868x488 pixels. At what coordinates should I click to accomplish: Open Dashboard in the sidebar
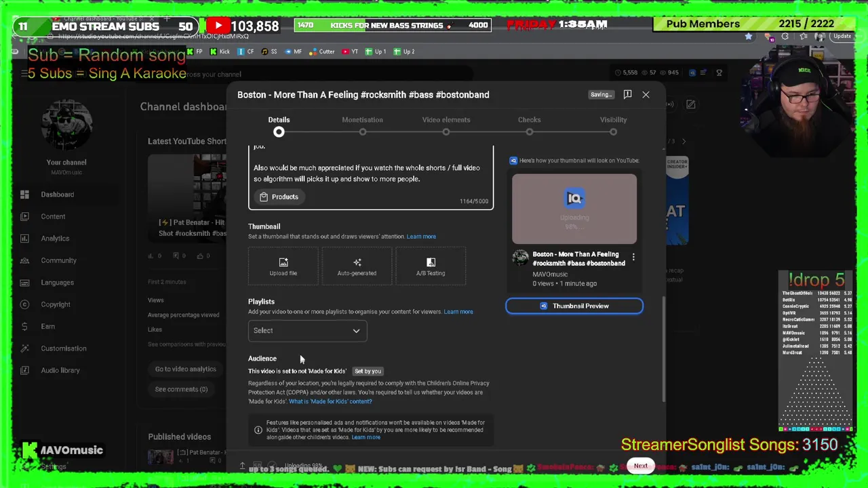[x=57, y=195]
